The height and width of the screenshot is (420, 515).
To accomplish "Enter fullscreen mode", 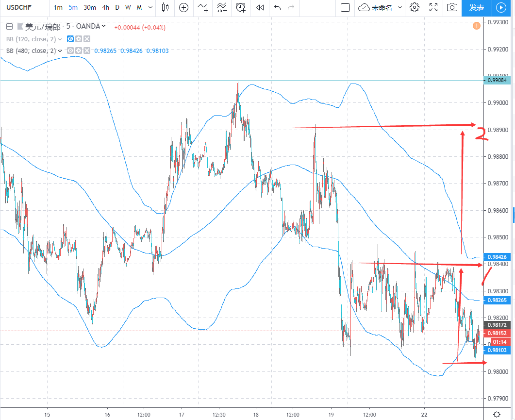I will coord(433,7).
